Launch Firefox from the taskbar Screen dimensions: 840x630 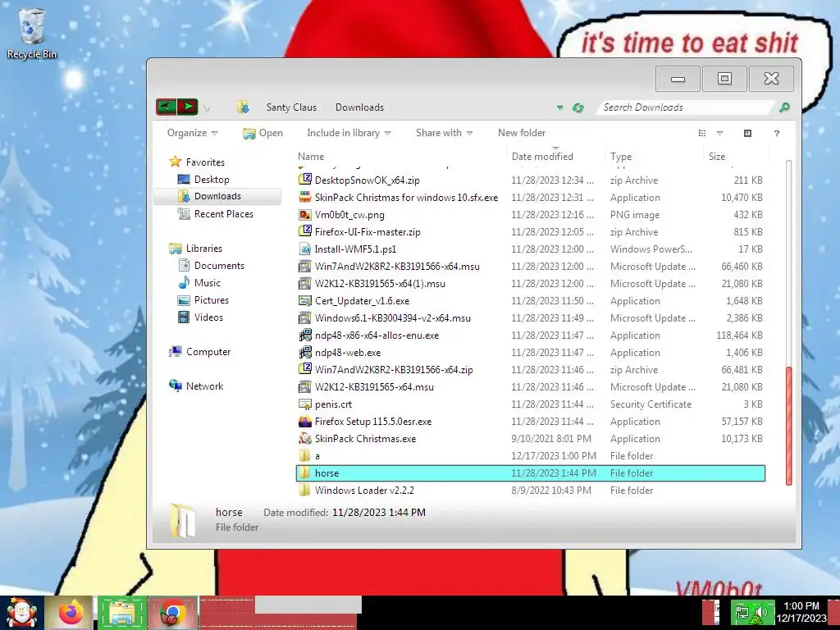pyautogui.click(x=71, y=612)
